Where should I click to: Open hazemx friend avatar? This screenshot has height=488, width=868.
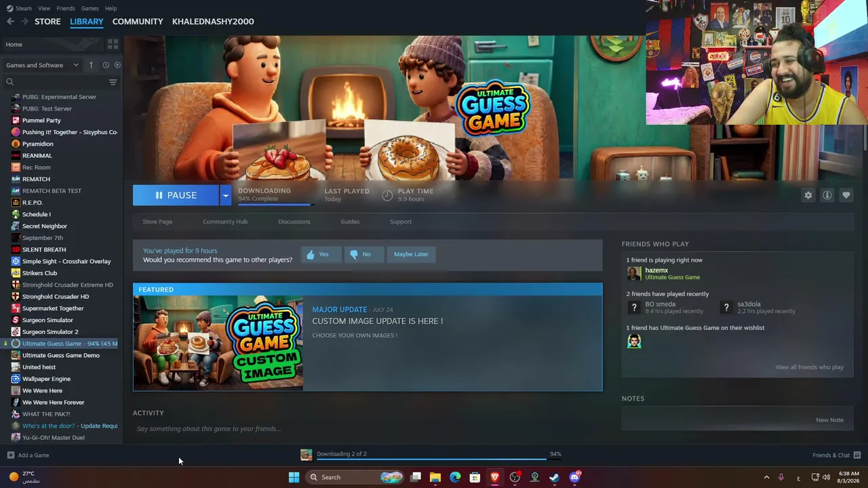[x=634, y=273]
